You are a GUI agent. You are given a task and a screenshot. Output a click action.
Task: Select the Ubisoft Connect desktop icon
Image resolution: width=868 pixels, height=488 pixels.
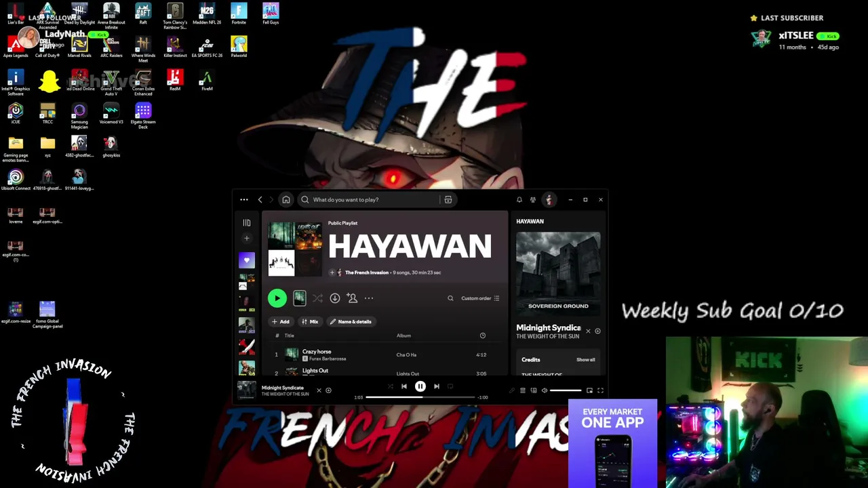[16, 180]
